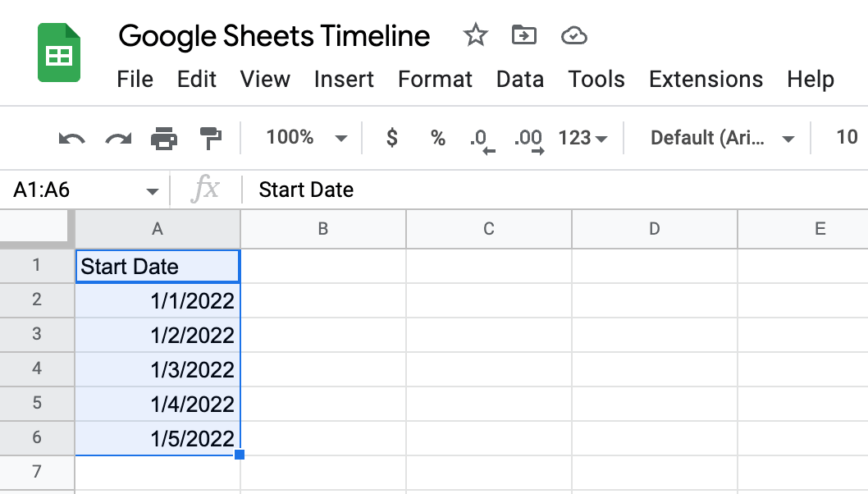Open the Move to folder icon

523,35
